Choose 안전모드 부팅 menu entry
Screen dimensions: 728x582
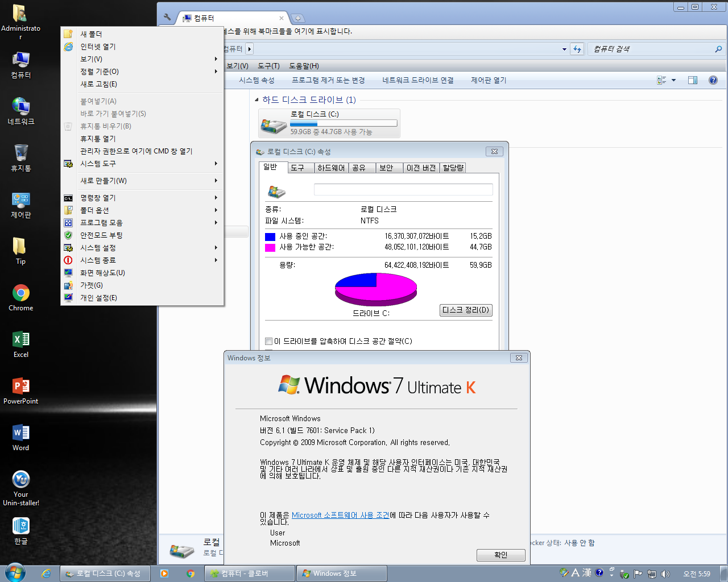(x=142, y=235)
